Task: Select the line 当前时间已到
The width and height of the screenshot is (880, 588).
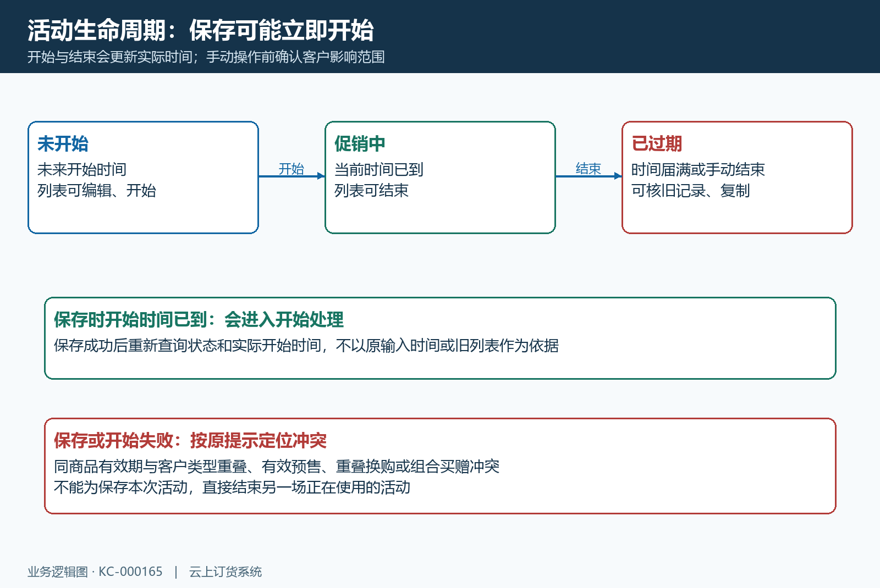Action: (379, 169)
